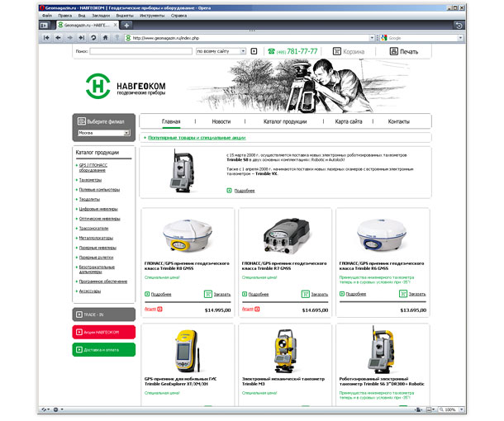Click Подробнее for Trimble R6 GNSS

(356, 294)
